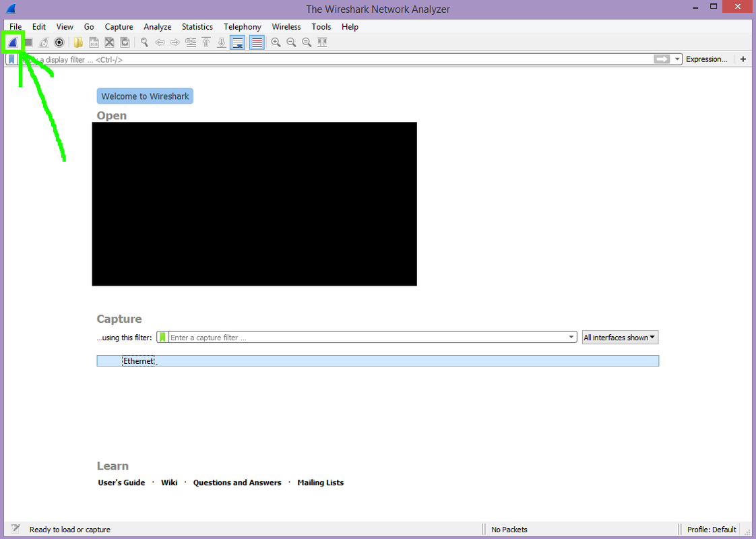Open the Analyze menu
The image size is (756, 539).
coord(158,27)
